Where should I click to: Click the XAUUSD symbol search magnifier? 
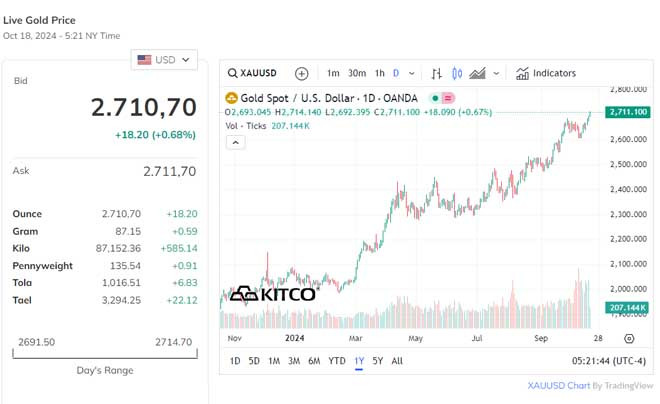tap(233, 73)
